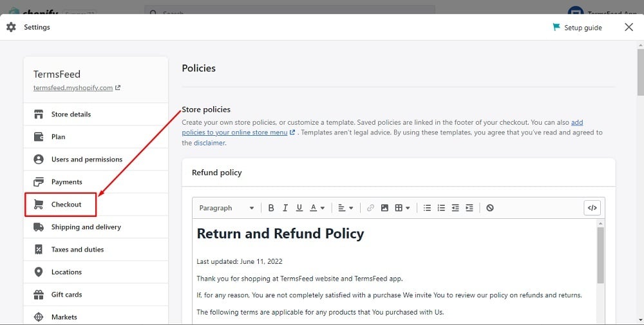Click the globe icon beside Markets

click(x=39, y=317)
